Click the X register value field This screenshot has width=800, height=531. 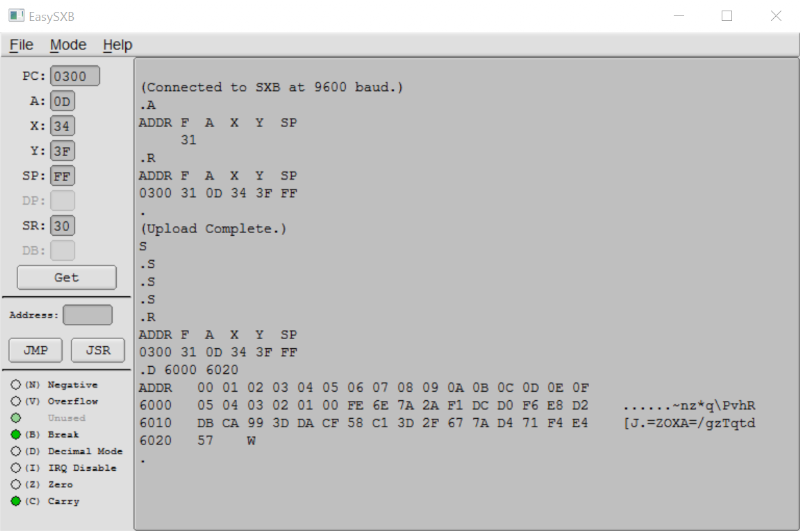[x=63, y=126]
